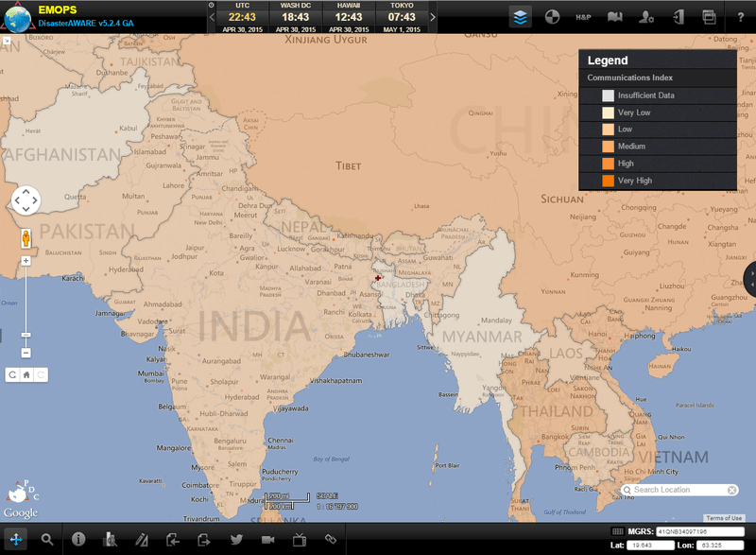This screenshot has height=555, width=756.
Task: Open the Terms of Use link
Action: click(724, 518)
